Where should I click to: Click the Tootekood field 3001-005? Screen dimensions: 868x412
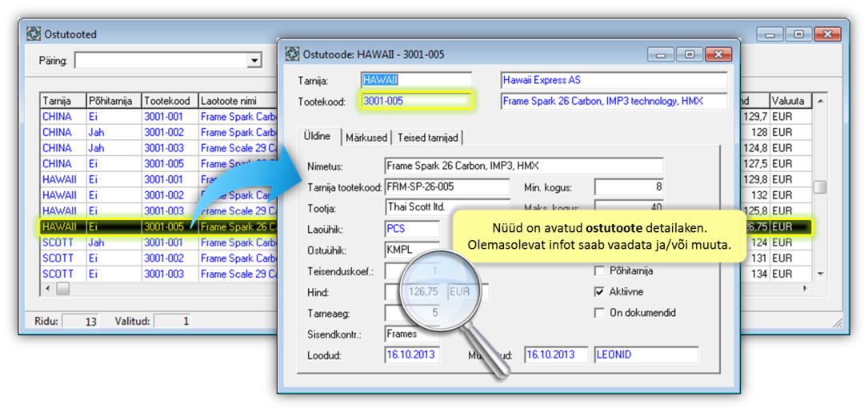[x=416, y=101]
